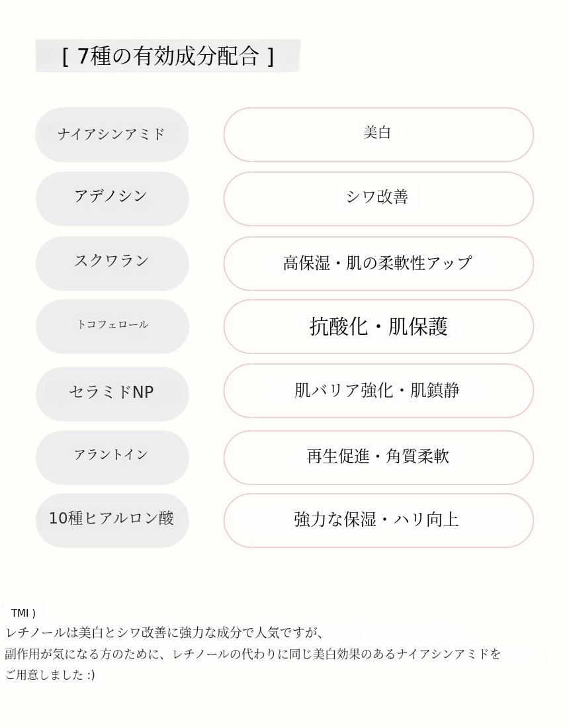The width and height of the screenshot is (569, 728).
Task: Click the アデノシン ingredient pill
Action: (112, 198)
